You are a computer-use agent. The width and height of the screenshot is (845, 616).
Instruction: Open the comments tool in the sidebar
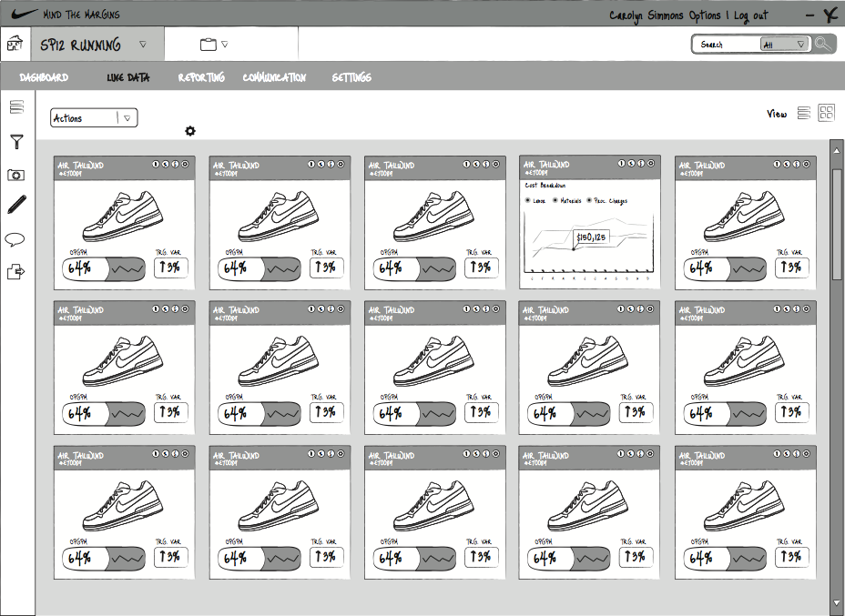[x=17, y=237]
